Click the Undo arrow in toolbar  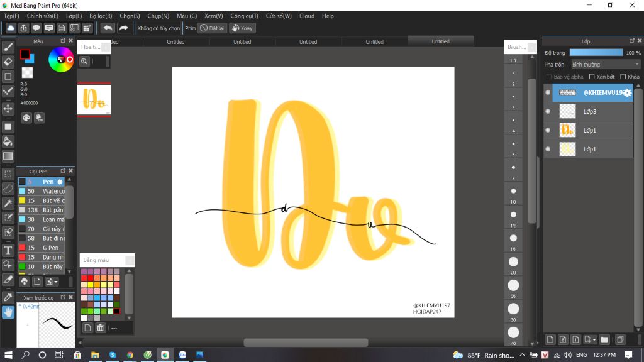coord(108,28)
